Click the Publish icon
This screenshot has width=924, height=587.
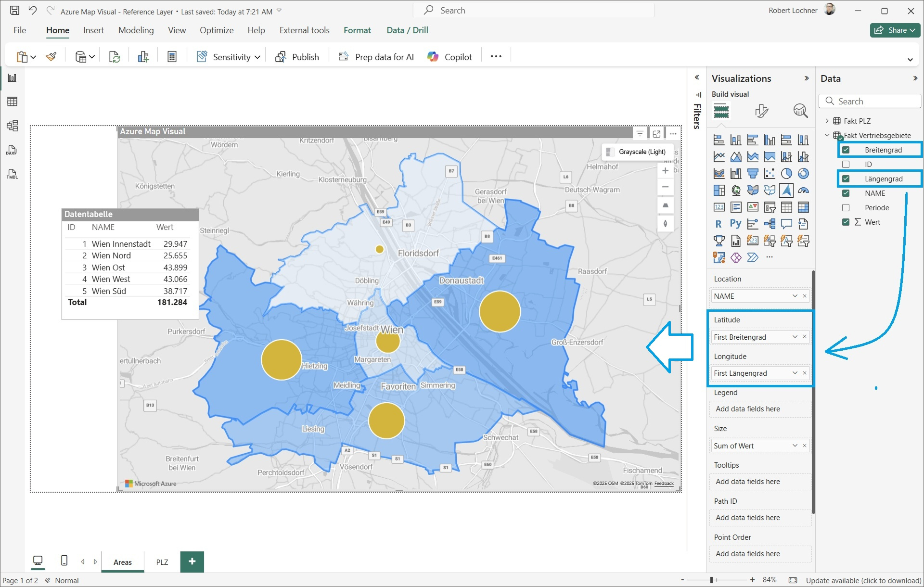click(281, 56)
